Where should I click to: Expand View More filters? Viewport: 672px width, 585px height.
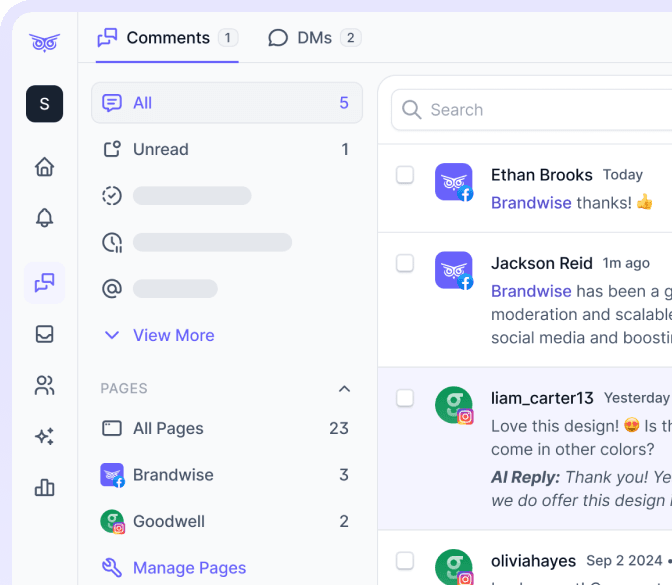point(159,335)
